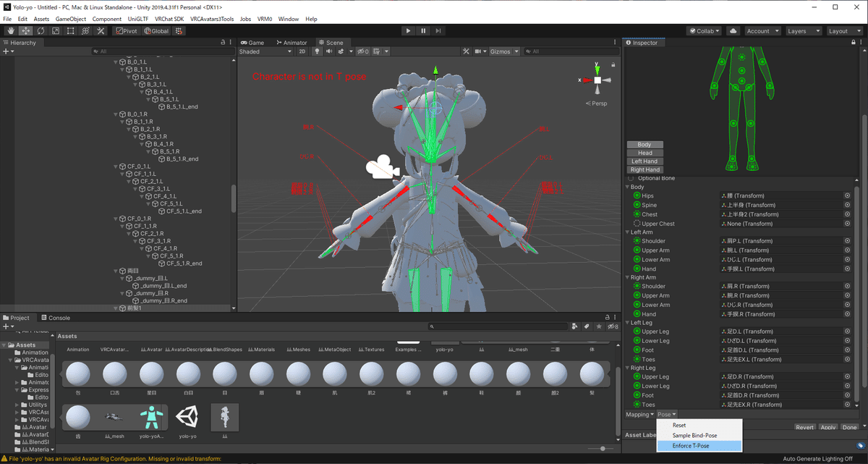Click the Inspector lock icon
Viewport: 868px width, 464px height.
coord(854,43)
